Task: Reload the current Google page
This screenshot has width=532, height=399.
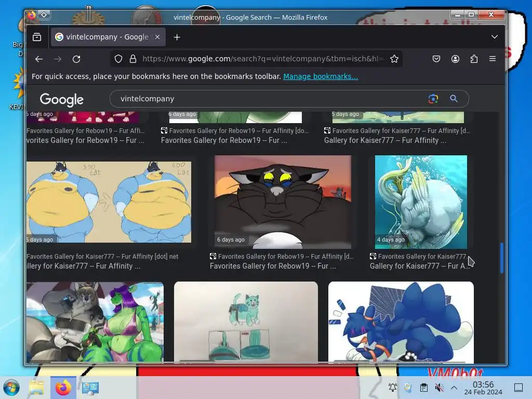Action: [x=76, y=59]
